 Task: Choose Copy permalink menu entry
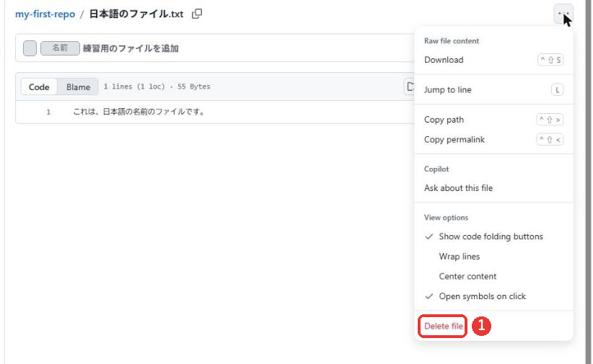click(493, 140)
